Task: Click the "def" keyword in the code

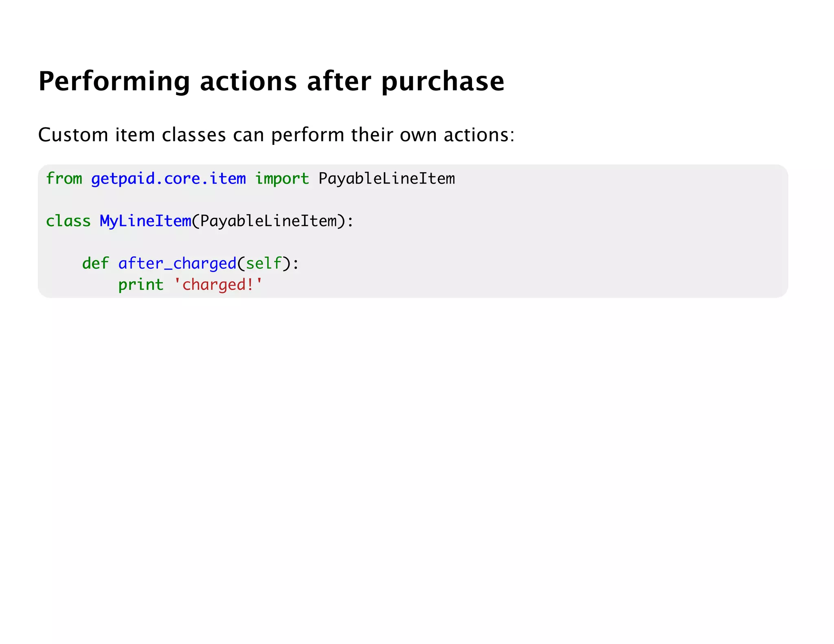Action: pyautogui.click(x=95, y=263)
